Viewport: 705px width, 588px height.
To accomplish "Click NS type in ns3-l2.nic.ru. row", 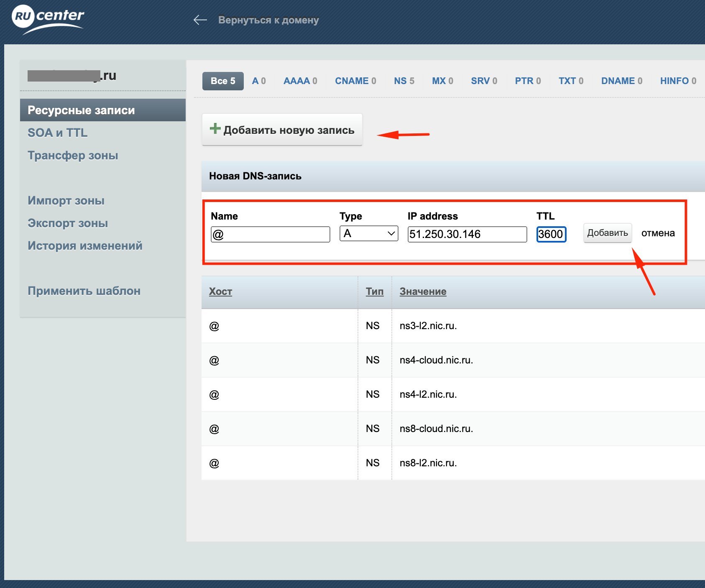I will 373,326.
